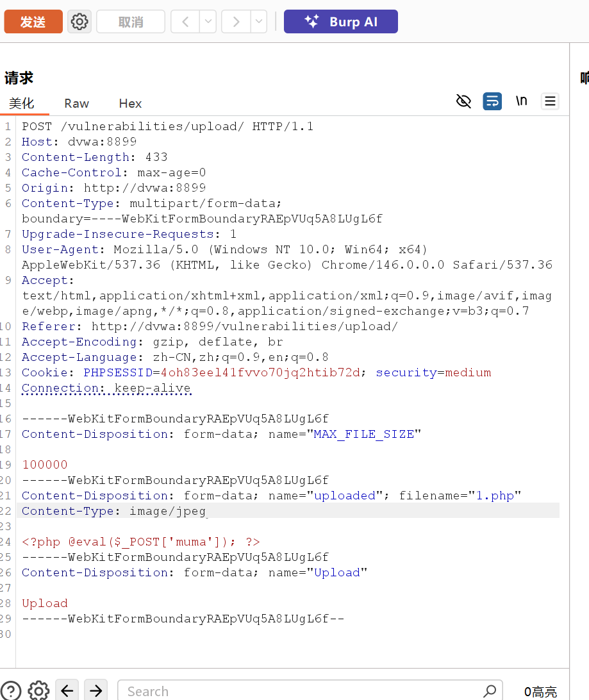The image size is (589, 700).
Task: Click the magnifier icon in search box
Action: 490,691
